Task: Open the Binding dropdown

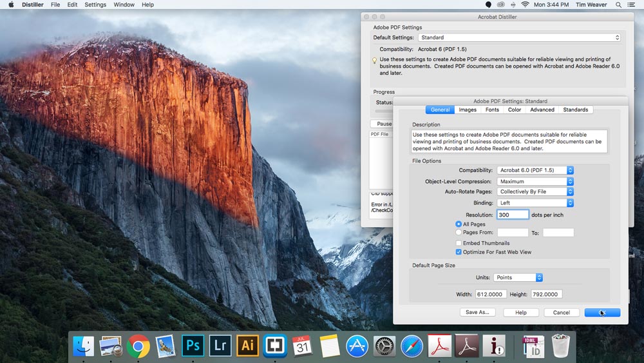Action: pyautogui.click(x=535, y=203)
